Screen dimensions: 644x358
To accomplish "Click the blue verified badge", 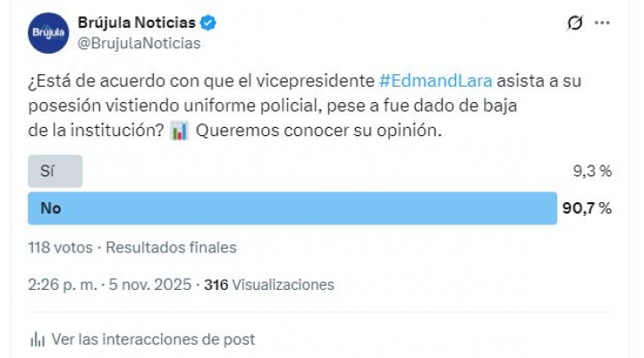I will (208, 22).
